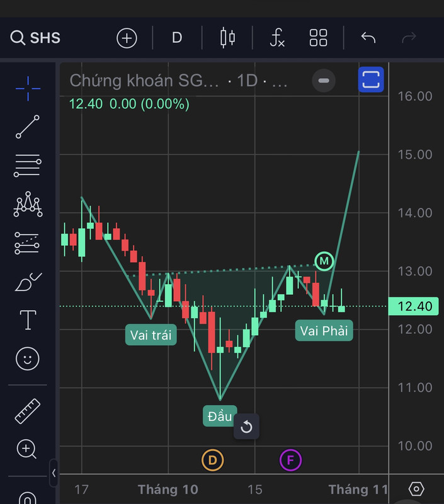
Task: Open symbol search for SHS
Action: [x=35, y=38]
